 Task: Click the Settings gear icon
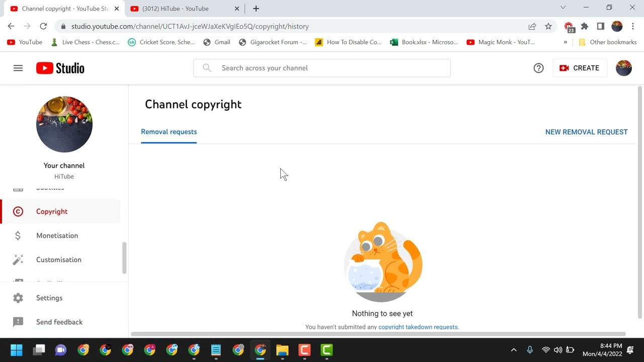18,298
